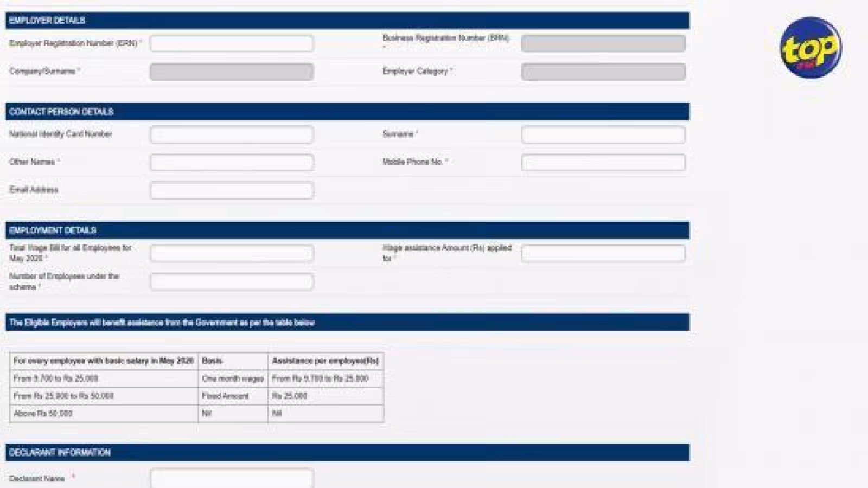Click the Contact Person Details header bar
The image size is (868, 488).
tap(347, 112)
